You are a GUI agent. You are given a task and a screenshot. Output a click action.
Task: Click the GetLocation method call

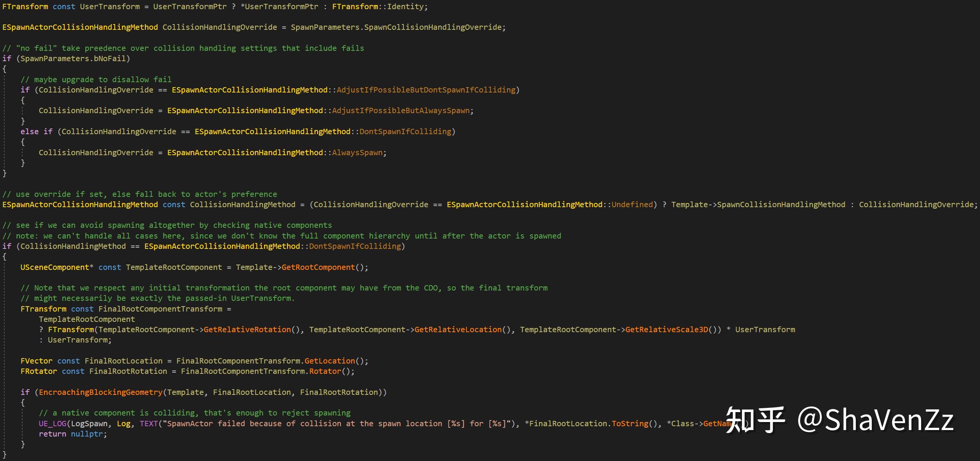(x=329, y=361)
